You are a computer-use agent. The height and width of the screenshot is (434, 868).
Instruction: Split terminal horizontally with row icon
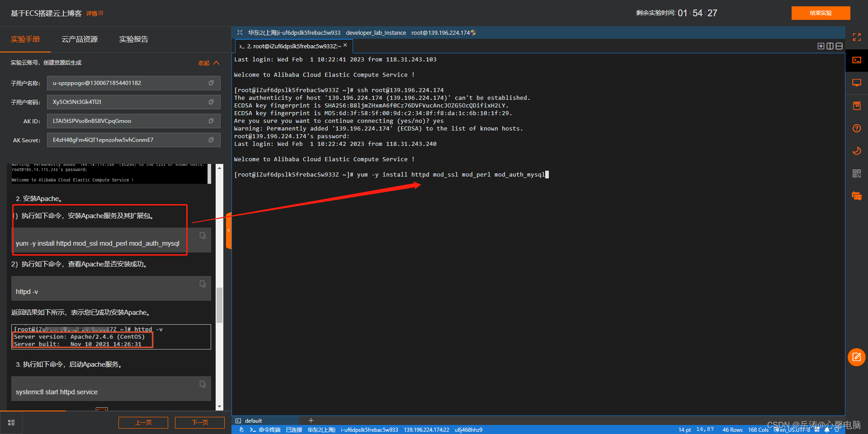coord(839,46)
